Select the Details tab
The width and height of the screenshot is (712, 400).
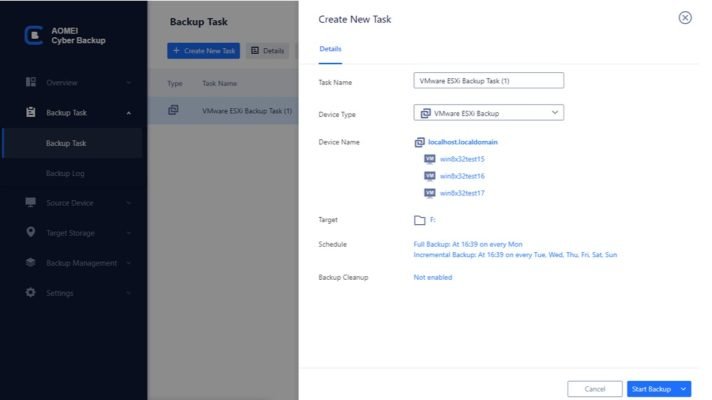click(330, 49)
